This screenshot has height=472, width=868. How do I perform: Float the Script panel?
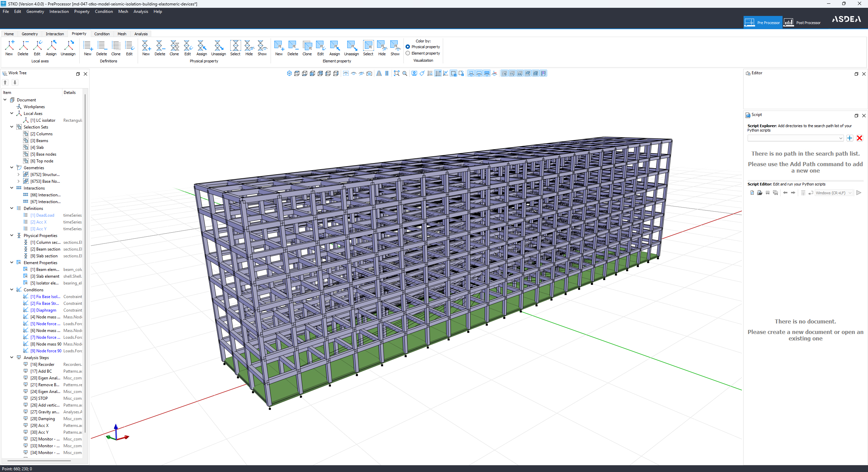[856, 116]
